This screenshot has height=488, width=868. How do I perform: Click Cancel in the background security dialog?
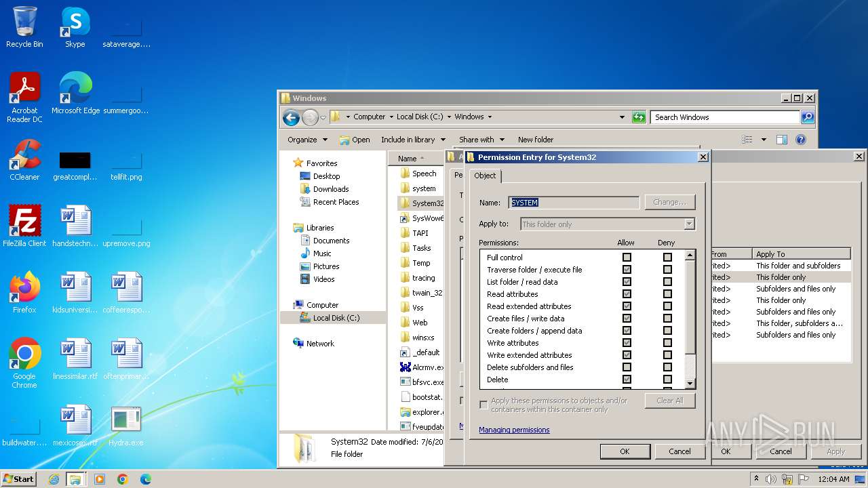pos(781,451)
